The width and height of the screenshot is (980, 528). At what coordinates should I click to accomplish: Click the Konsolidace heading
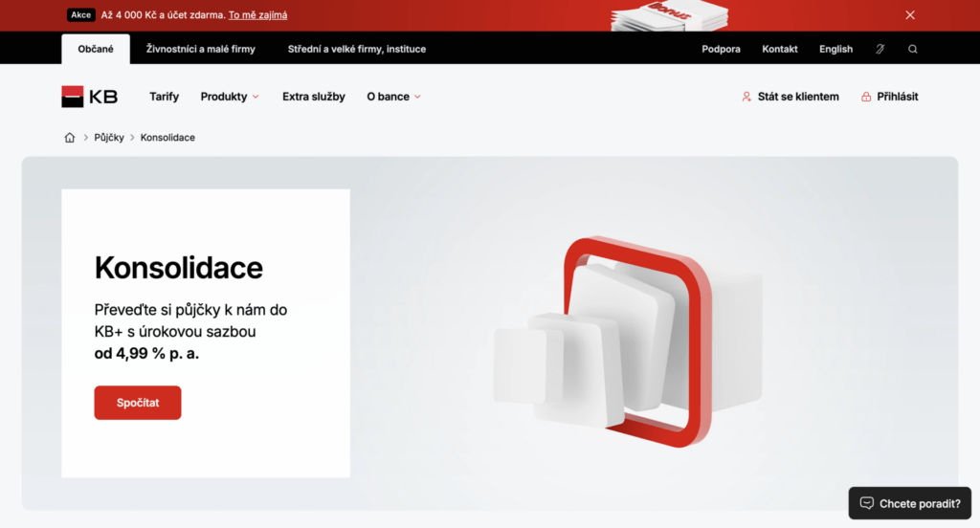point(179,268)
